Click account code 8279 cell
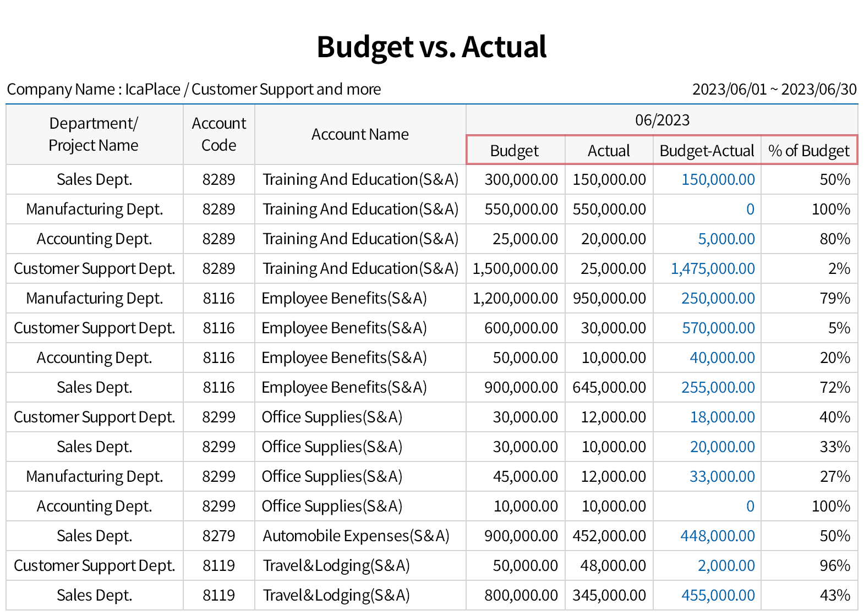The height and width of the screenshot is (616, 864). click(x=218, y=536)
